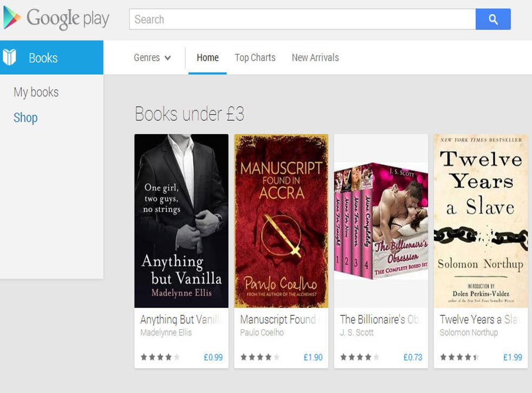Click star rating under The Billionaire's Obsession
This screenshot has height=393, width=532.
[x=360, y=357]
